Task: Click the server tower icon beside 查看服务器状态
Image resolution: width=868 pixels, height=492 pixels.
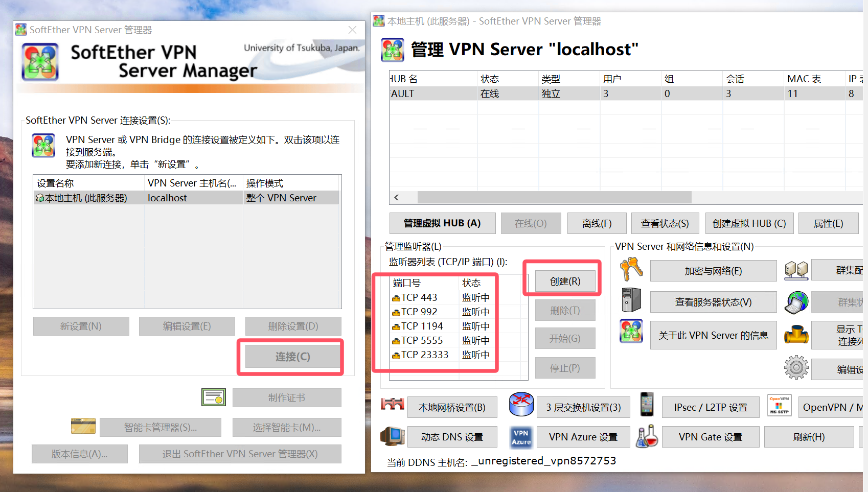Action: (x=631, y=300)
